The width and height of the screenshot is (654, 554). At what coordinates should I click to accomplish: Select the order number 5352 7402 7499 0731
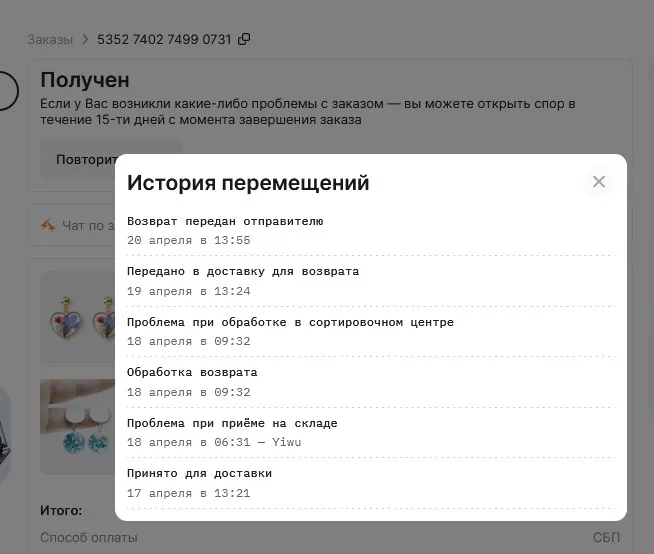[x=164, y=40]
